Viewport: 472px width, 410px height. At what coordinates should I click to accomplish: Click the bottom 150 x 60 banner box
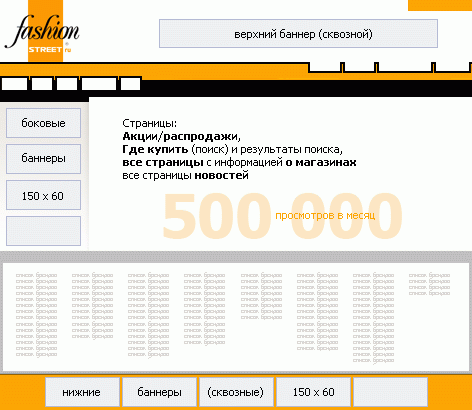(x=313, y=392)
